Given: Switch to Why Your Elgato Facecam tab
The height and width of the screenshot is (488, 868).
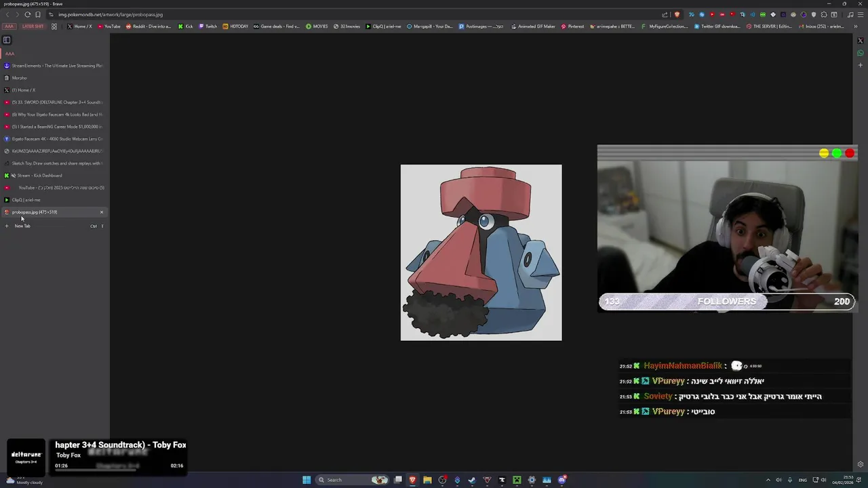Looking at the screenshot, I should coord(54,115).
